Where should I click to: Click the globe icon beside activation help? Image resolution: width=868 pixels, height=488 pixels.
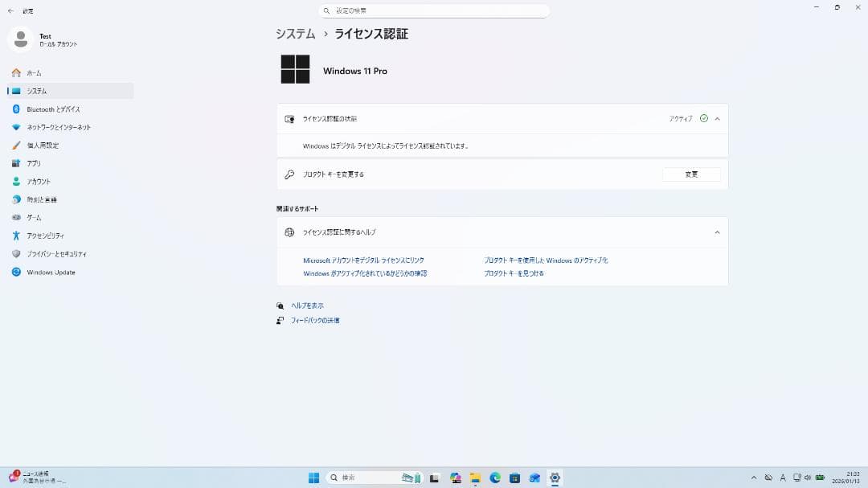(288, 232)
